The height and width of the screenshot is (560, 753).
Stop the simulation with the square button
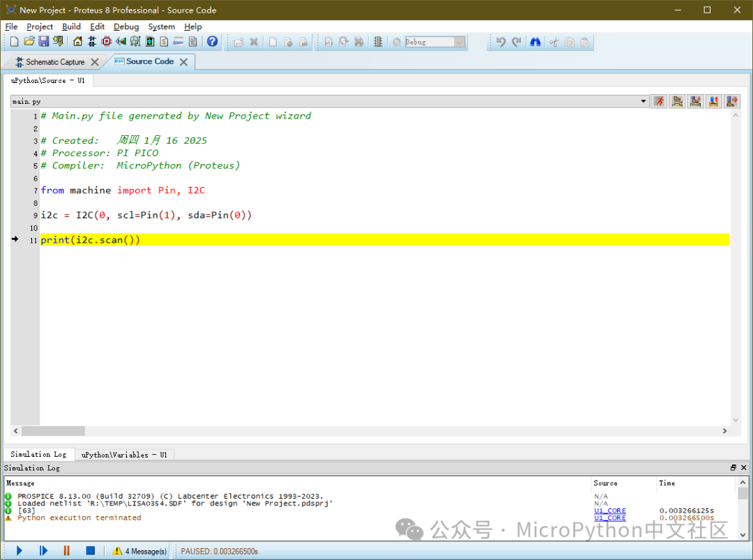90,550
